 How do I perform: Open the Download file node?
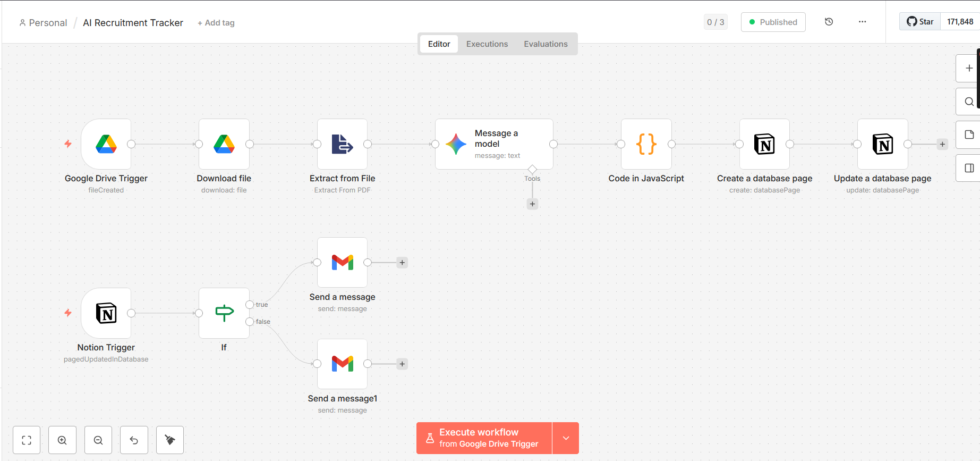tap(224, 144)
